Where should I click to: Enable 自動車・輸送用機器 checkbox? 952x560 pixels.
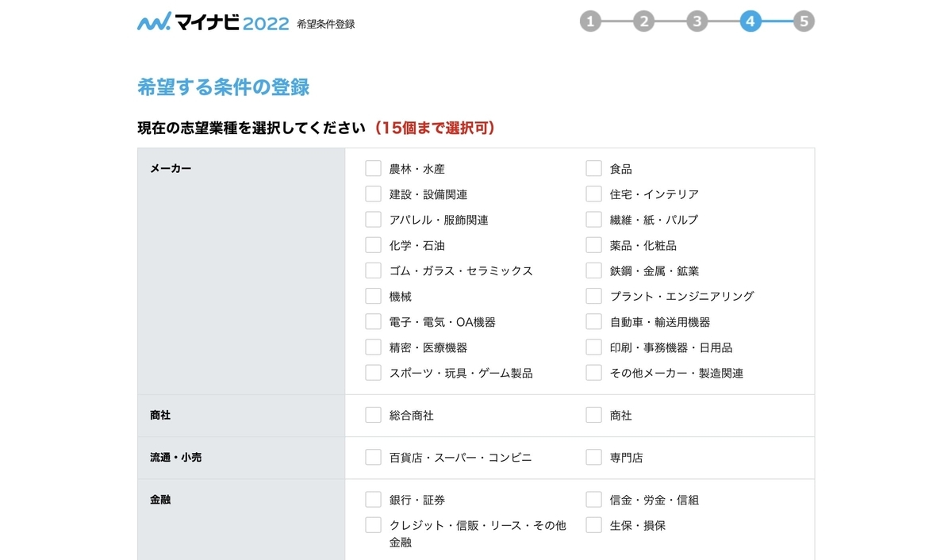(593, 321)
